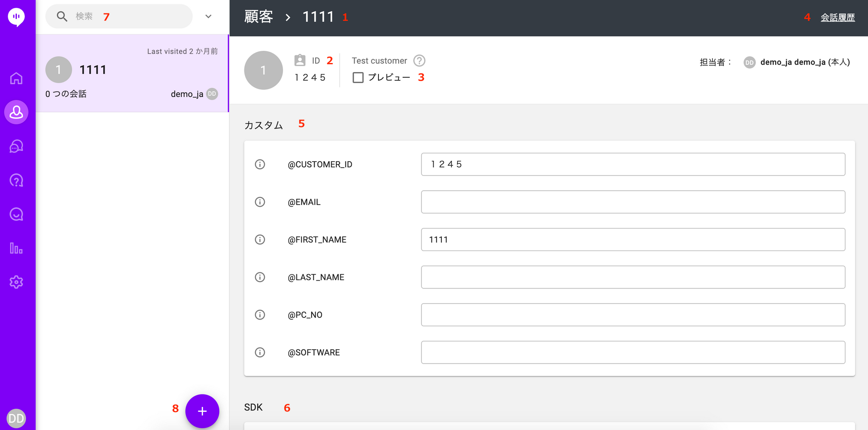Click the @PC_NO input field
The height and width of the screenshot is (430, 868).
[x=633, y=314]
